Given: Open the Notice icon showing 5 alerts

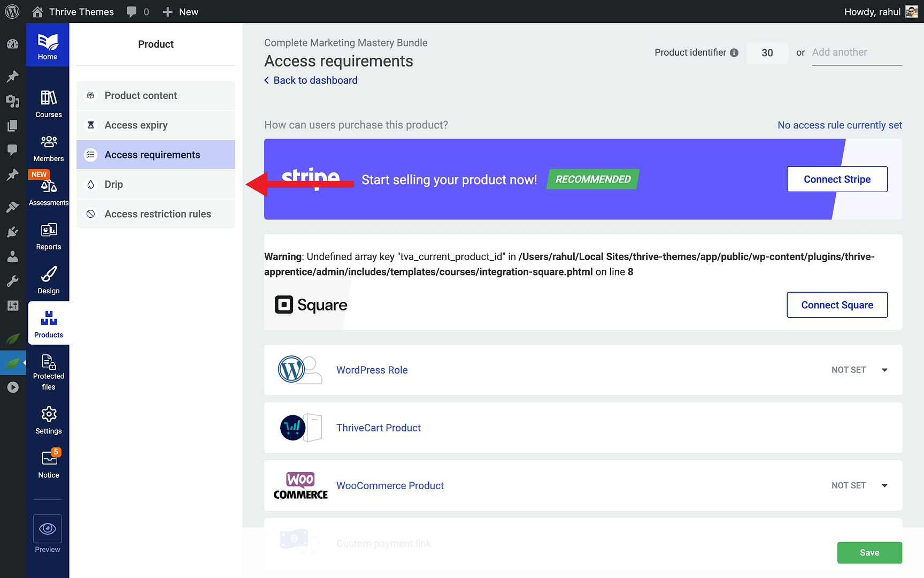Looking at the screenshot, I should (x=48, y=461).
